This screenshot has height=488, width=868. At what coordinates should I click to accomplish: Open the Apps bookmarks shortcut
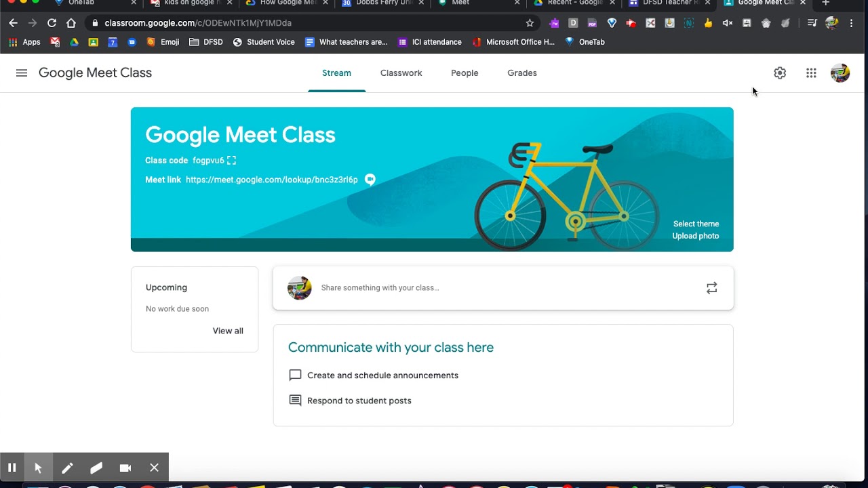[x=24, y=42]
